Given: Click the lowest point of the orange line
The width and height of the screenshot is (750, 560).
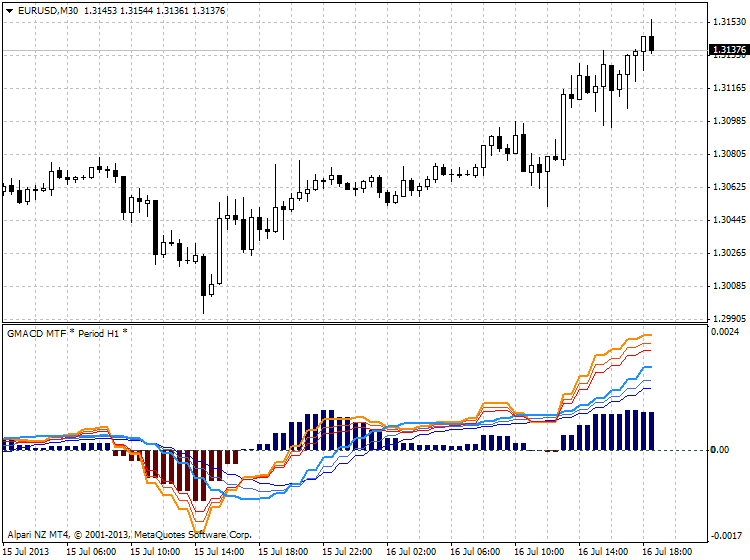Looking at the screenshot, I should tap(200, 530).
